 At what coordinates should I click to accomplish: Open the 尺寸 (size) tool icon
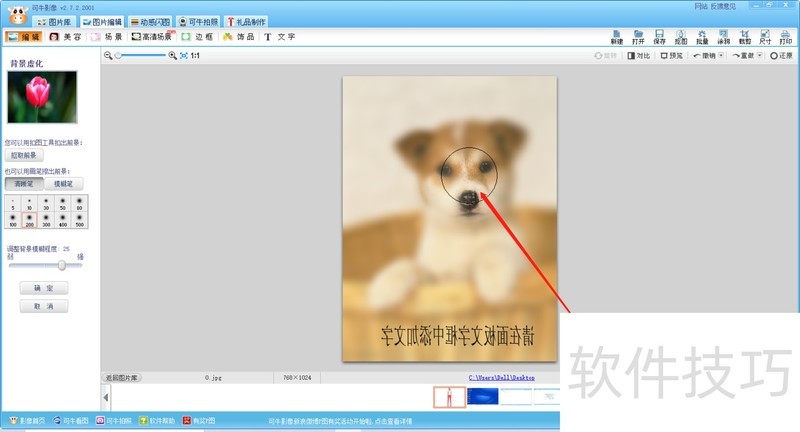(765, 37)
